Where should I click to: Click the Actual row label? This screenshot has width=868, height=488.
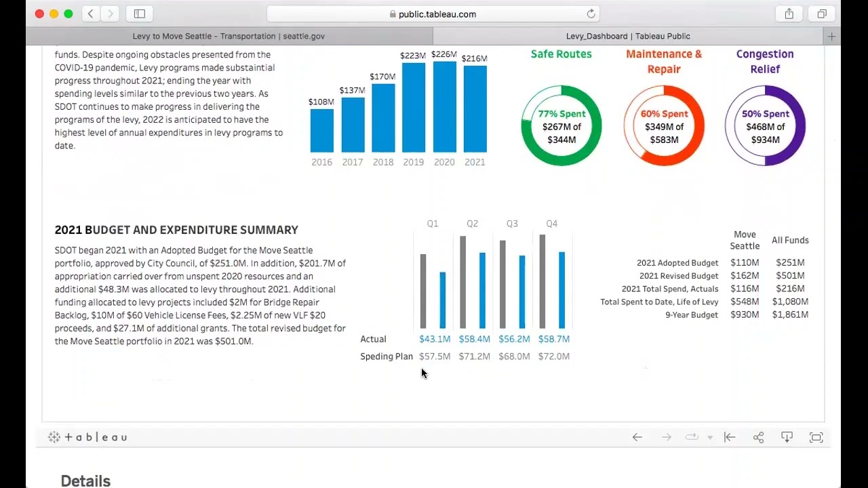point(373,339)
